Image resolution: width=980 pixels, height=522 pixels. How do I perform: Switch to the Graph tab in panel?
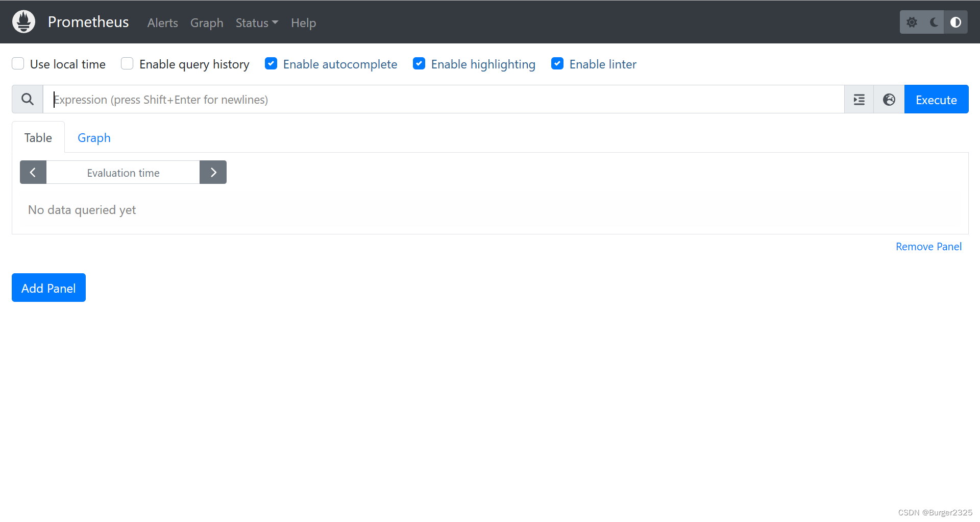(x=94, y=137)
